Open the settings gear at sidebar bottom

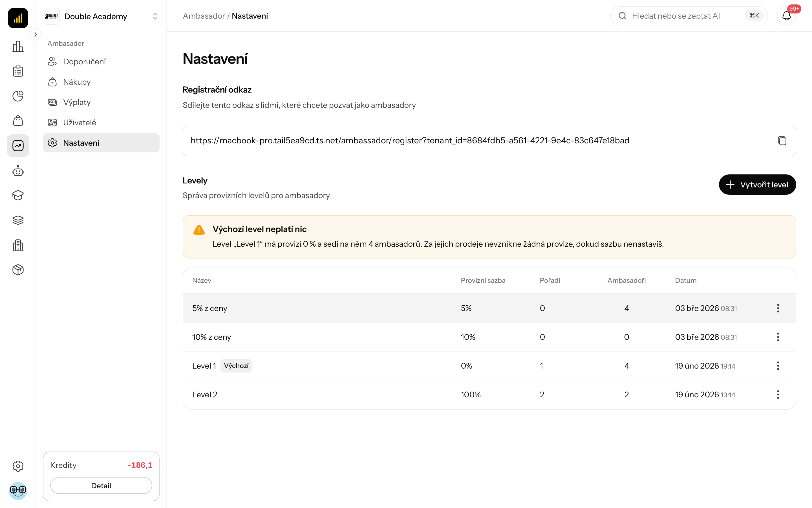pos(18,466)
